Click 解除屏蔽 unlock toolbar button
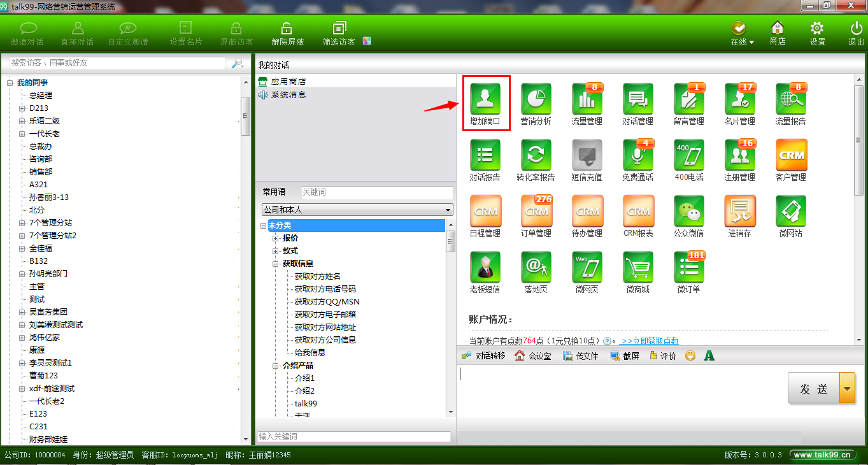 click(287, 34)
